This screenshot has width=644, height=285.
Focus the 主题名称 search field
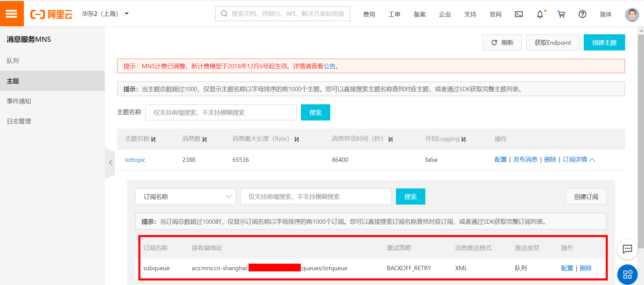click(221, 112)
